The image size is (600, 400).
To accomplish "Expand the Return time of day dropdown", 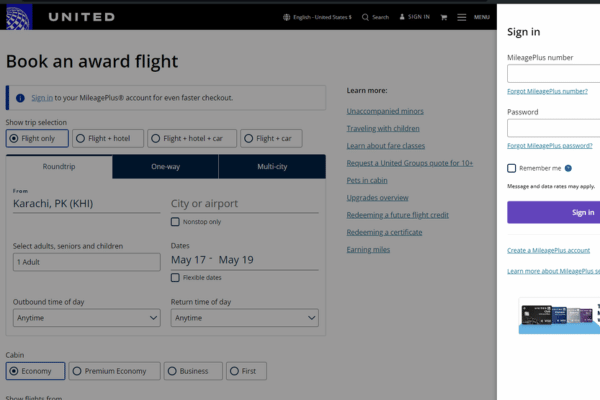I will pos(244,318).
